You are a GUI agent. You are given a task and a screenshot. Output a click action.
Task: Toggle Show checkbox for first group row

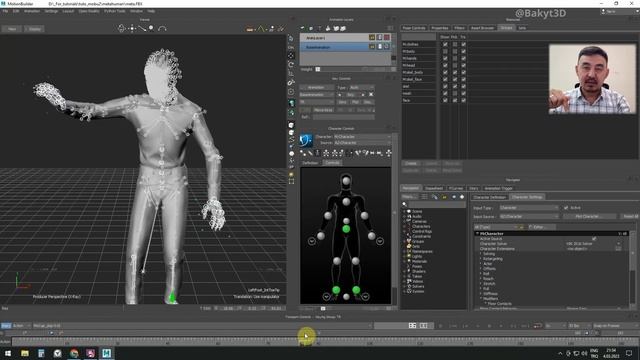point(445,44)
